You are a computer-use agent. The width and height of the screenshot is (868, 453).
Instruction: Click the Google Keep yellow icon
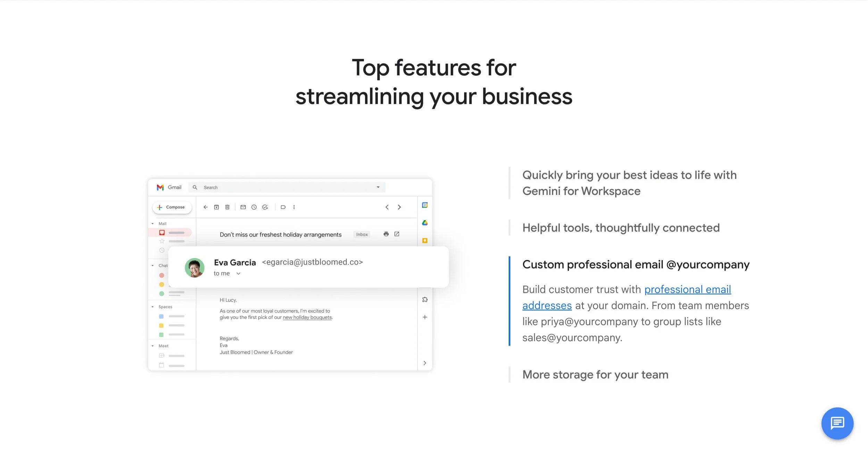(425, 240)
